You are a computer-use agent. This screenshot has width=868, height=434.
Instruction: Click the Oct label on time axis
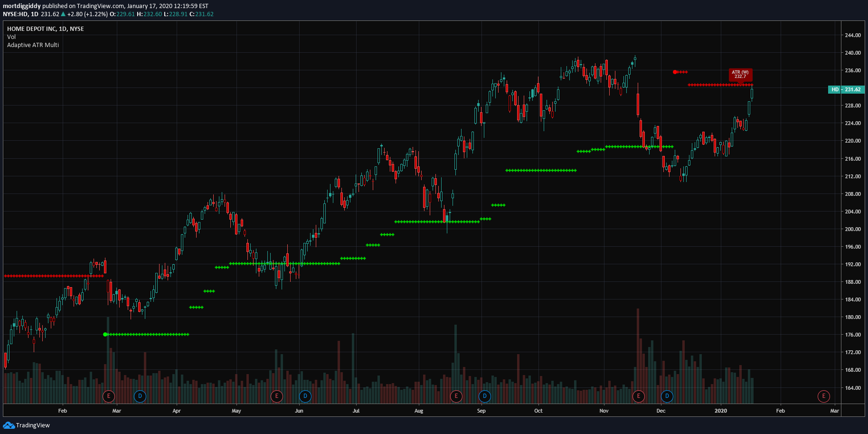(x=538, y=411)
